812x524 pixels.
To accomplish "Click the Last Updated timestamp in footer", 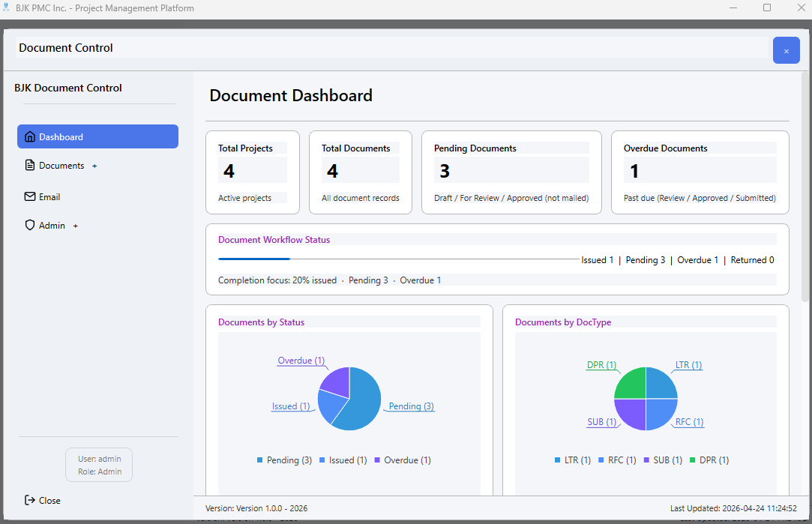I will click(x=733, y=508).
